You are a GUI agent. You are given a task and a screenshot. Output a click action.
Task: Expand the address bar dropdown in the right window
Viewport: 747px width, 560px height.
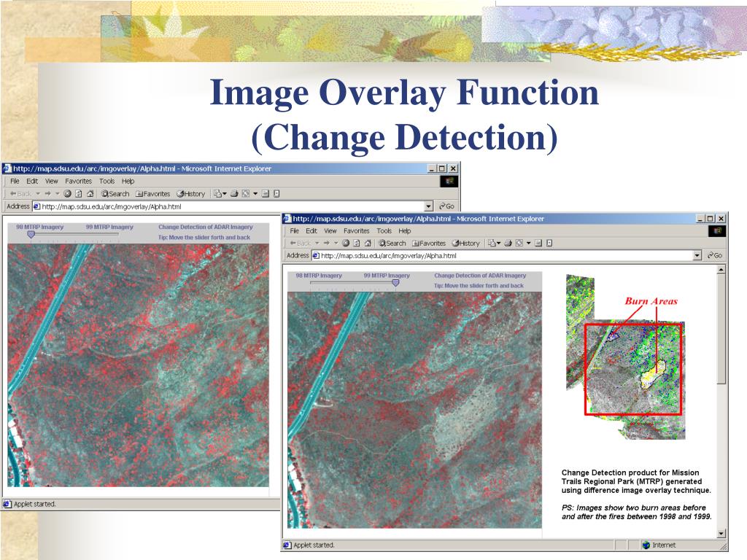[697, 256]
